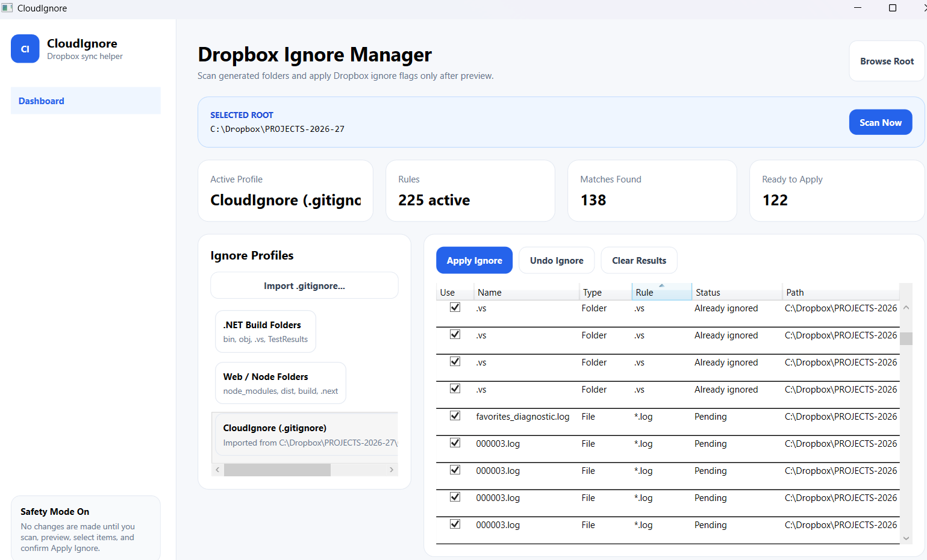Screen dimensions: 927x560
Task: Click the blue CI logo badge
Action: point(25,49)
